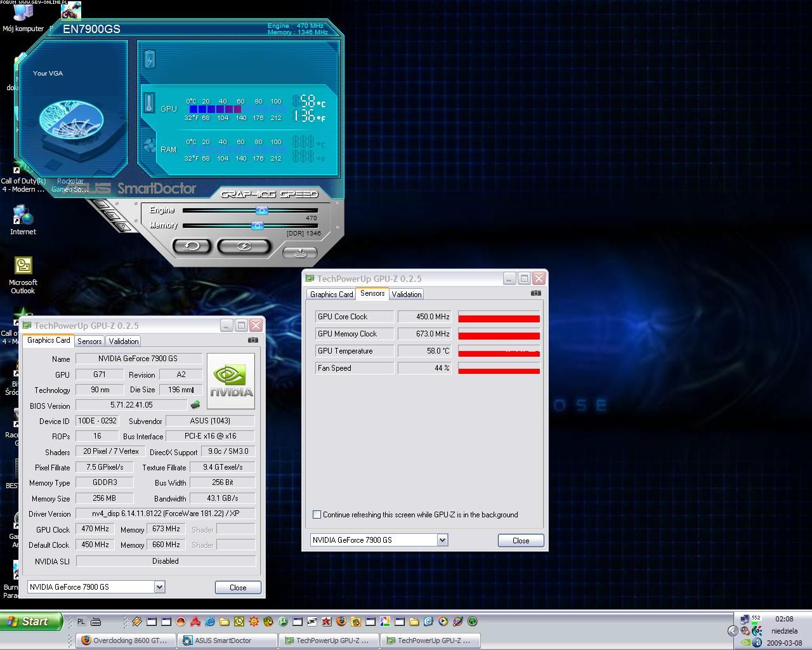Click the NVIDIA logo in GPU-Z

tap(231, 381)
